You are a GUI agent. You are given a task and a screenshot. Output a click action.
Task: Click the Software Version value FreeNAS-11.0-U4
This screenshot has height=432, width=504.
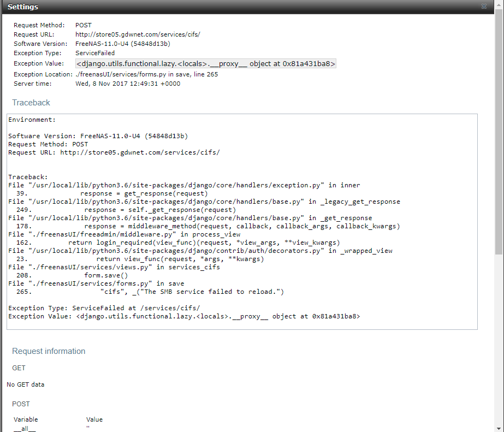click(x=123, y=44)
